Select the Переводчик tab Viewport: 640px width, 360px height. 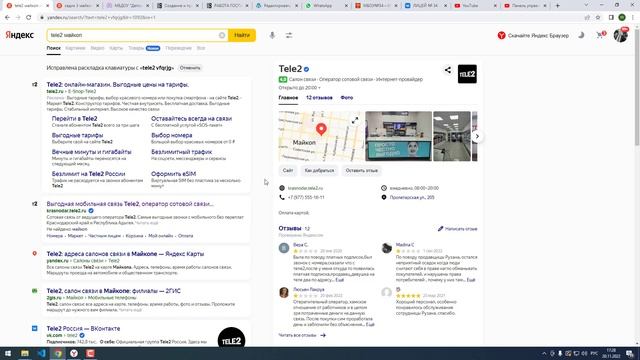[178, 48]
